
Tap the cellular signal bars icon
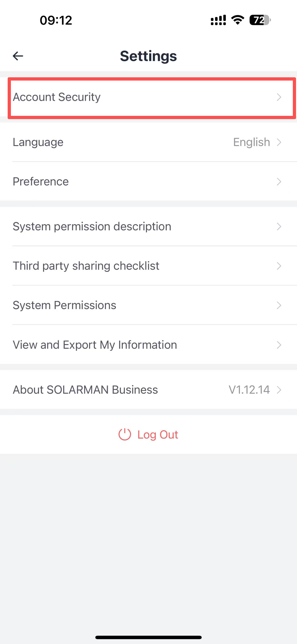218,20
